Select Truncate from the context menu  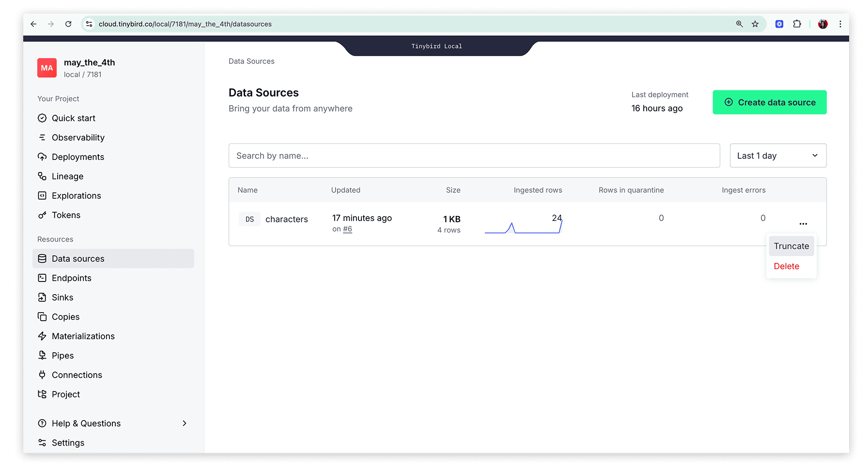coord(791,246)
